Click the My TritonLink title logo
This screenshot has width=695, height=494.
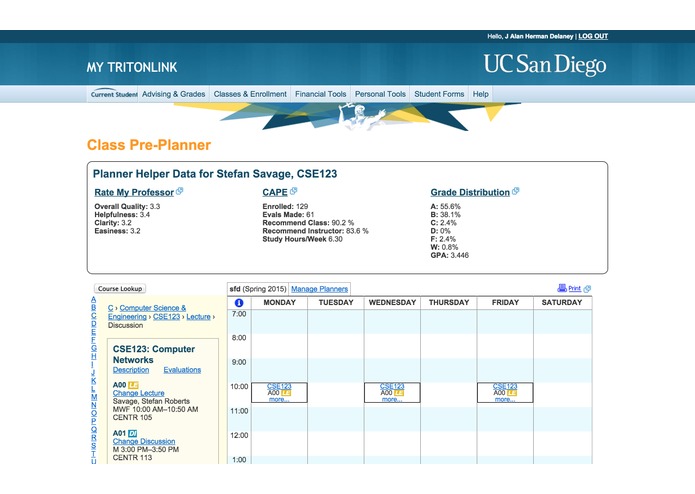(x=132, y=67)
